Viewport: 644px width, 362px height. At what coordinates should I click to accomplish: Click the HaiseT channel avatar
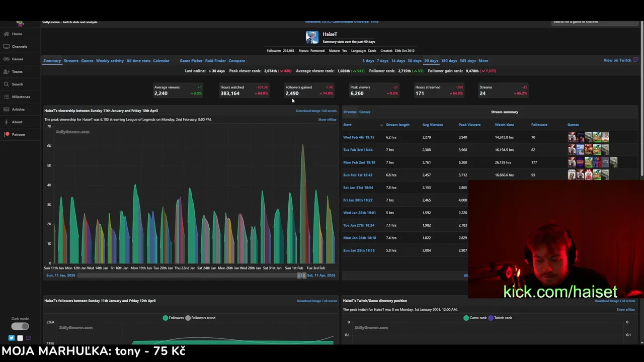click(312, 37)
